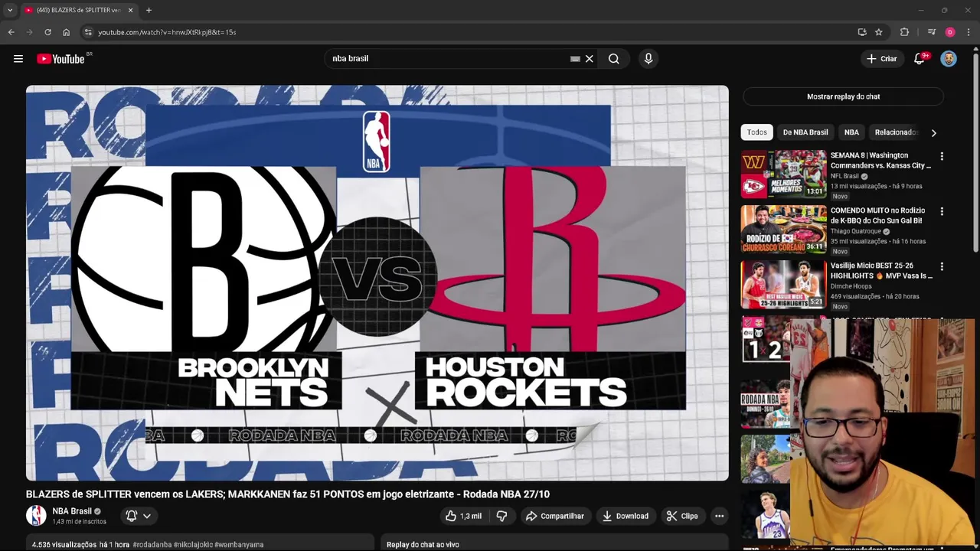Screen dimensions: 980x551
Task: Share video with Compartilhar button
Action: tap(555, 516)
